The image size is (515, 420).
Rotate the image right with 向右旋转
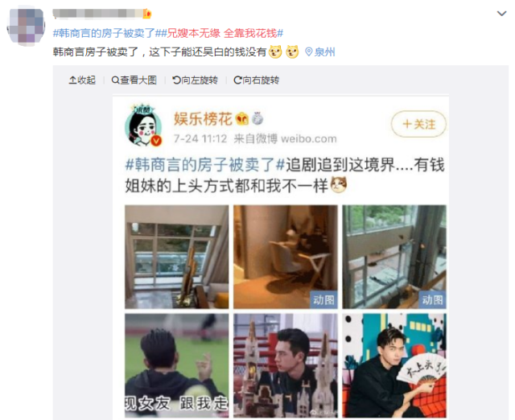(257, 80)
